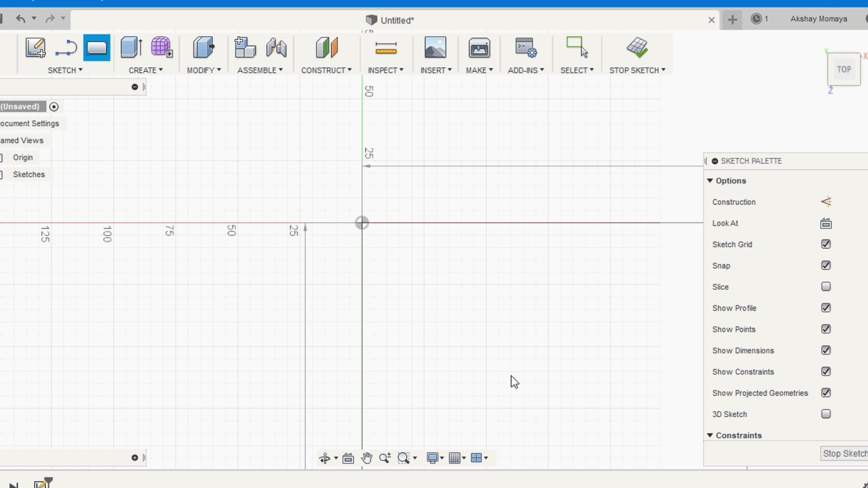Viewport: 868px width, 488px height.
Task: Toggle the Sketch Grid checkbox
Action: point(826,244)
